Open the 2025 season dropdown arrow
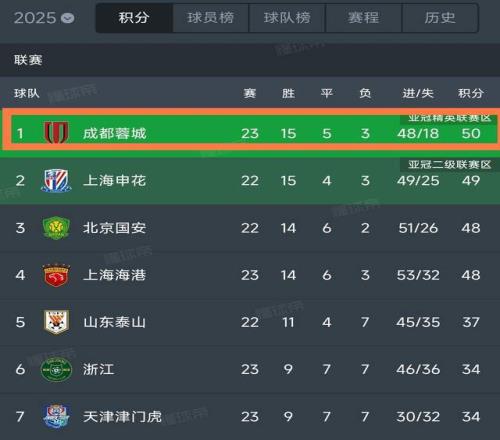Screen dimensions: 500x440 (x=68, y=18)
